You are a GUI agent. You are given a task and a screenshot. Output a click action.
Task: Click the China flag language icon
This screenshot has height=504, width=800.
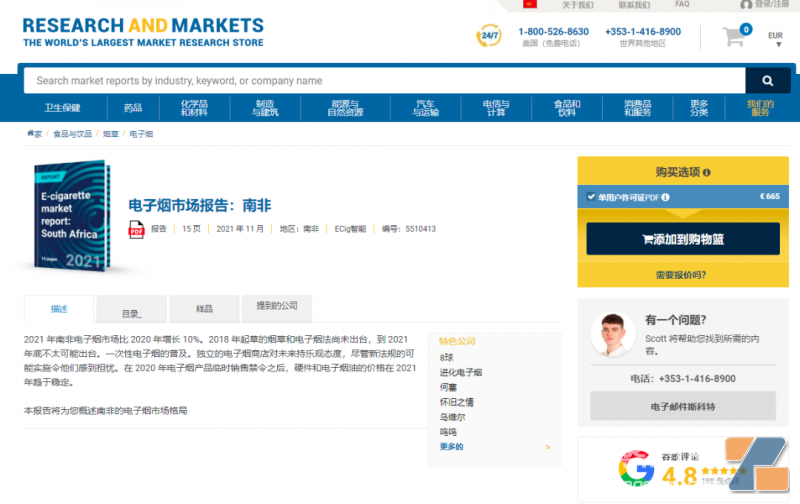(x=530, y=4)
